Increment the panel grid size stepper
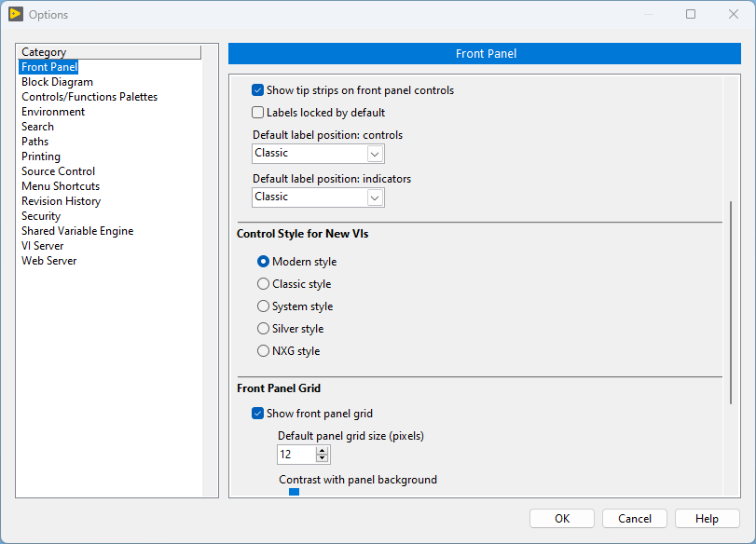The height and width of the screenshot is (544, 756). coord(323,451)
